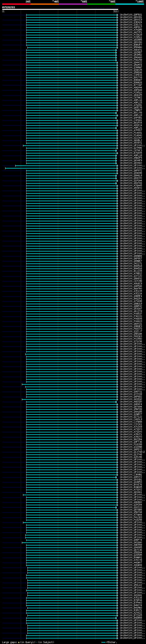This screenshot has height=644, width=146.
Task: Select label UniRef100_P41383
Action: [131, 517]
